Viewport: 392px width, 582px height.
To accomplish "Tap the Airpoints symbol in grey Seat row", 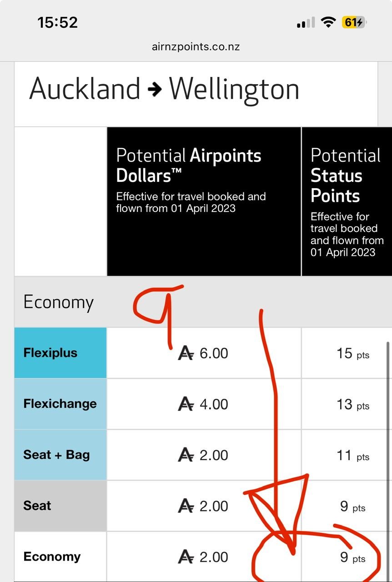I will click(x=186, y=506).
